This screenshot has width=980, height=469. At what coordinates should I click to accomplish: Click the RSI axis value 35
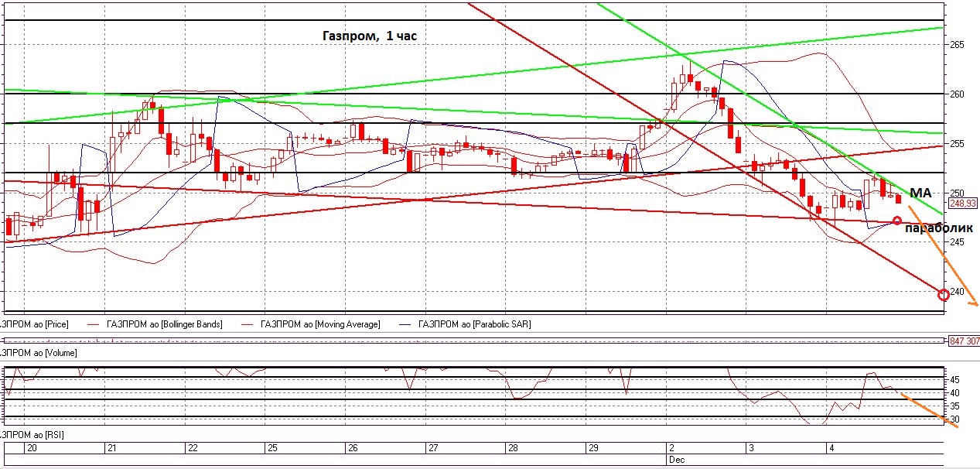954,406
